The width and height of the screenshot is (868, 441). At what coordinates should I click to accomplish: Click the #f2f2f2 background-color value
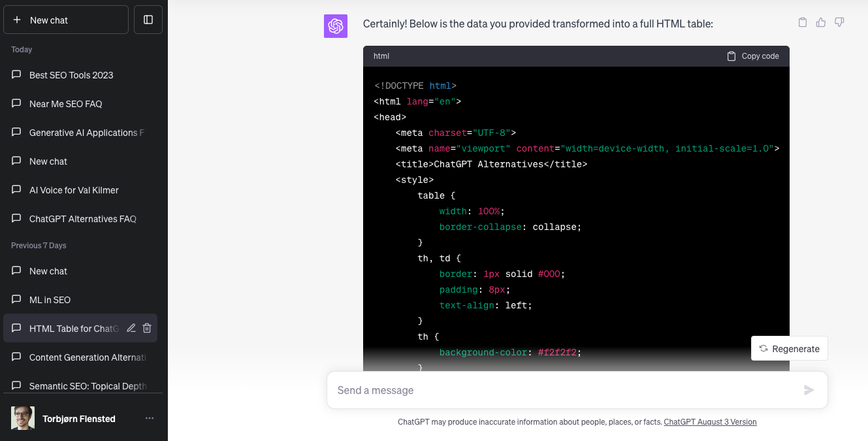coord(556,352)
